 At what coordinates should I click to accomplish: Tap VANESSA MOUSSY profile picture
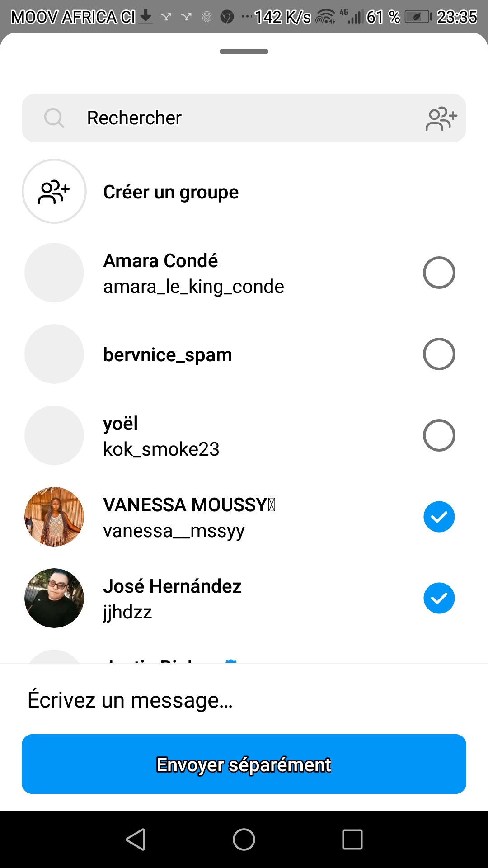54,517
